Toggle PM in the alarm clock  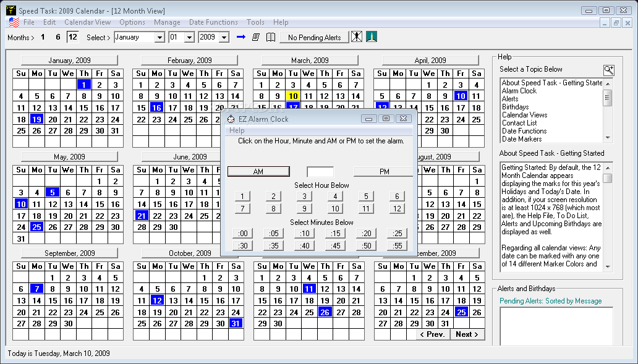click(x=383, y=172)
